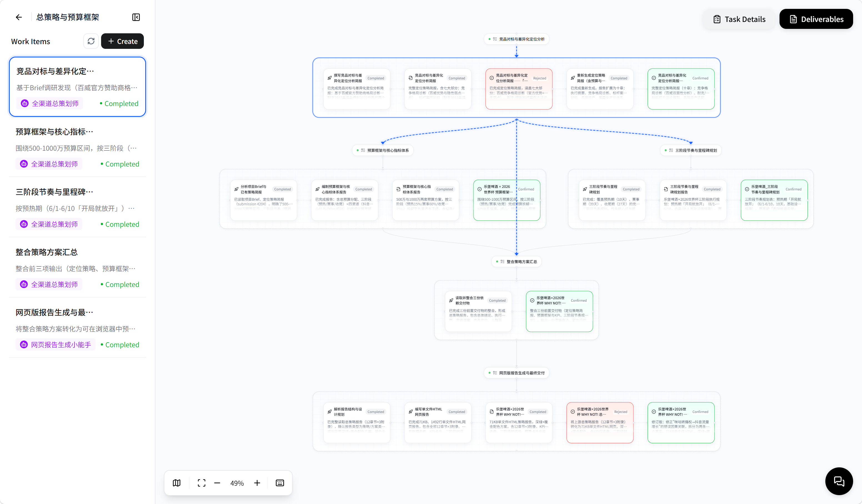Go back using the left arrow
This screenshot has height=504, width=862.
coord(19,17)
